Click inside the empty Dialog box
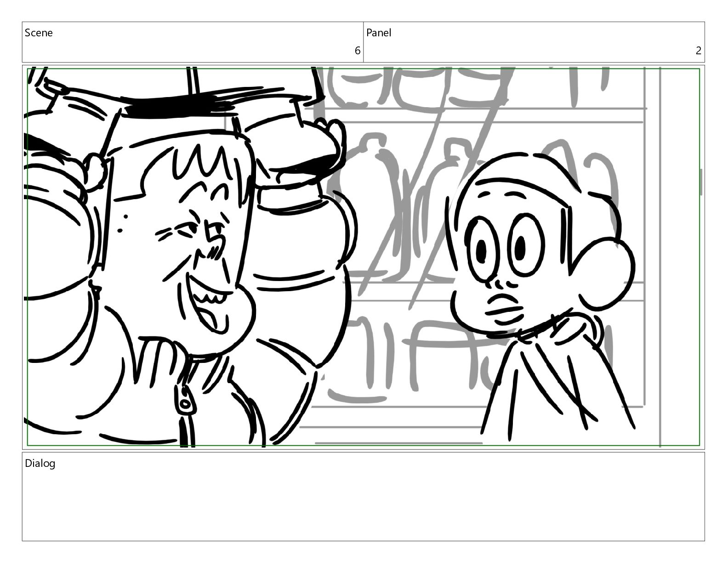This screenshot has height=563, width=728. (363, 497)
